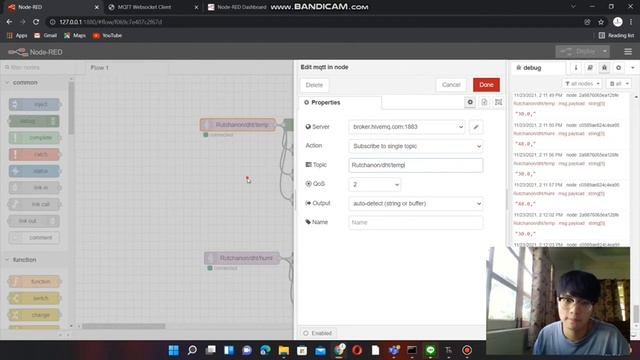
Task: Select the function node in palette
Action: coord(34,282)
